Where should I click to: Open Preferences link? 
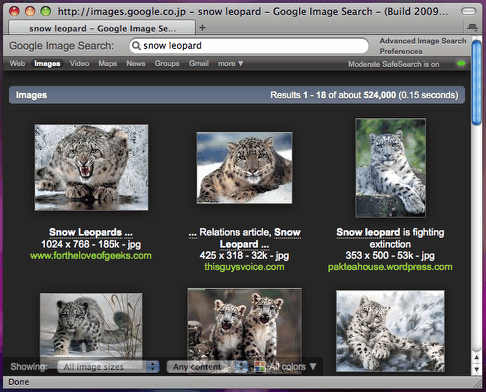coord(401,51)
